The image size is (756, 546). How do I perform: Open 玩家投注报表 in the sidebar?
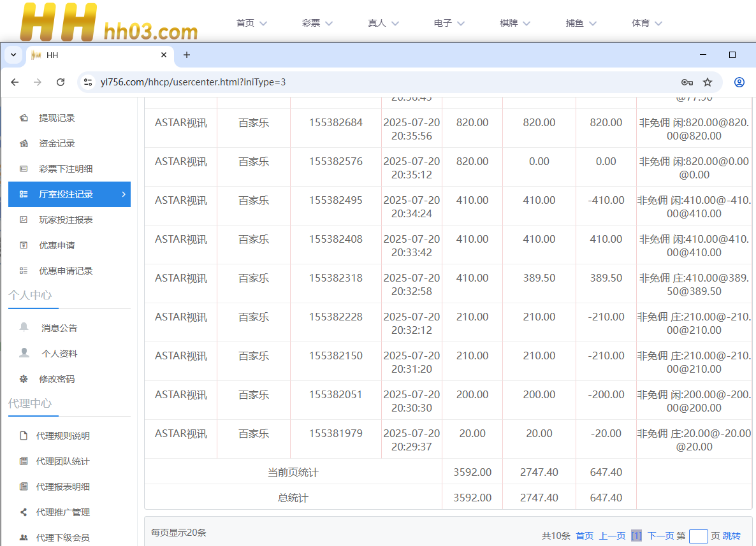[x=66, y=220]
